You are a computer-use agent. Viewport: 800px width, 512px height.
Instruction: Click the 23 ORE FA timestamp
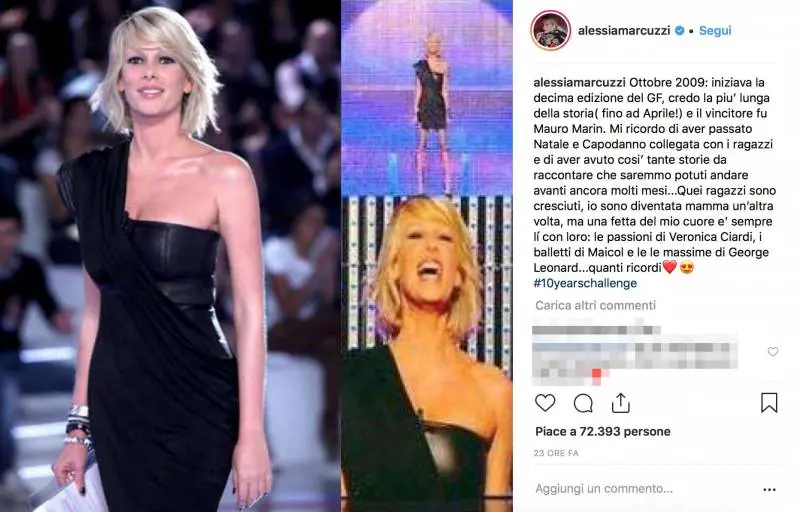click(x=556, y=453)
